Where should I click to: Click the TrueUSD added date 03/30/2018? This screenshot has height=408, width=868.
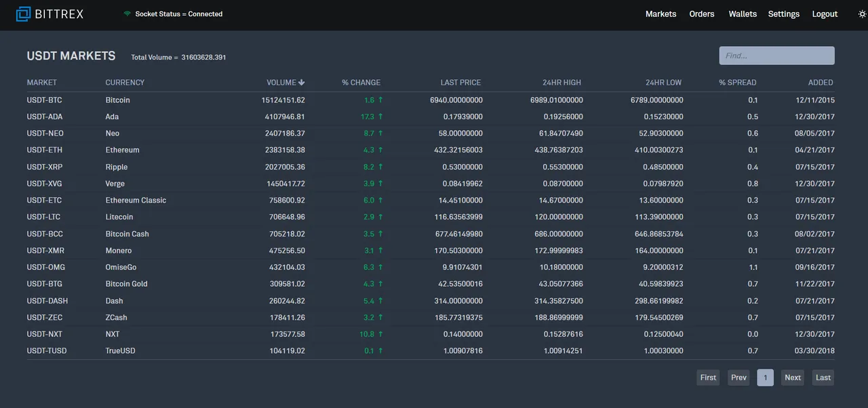(815, 351)
